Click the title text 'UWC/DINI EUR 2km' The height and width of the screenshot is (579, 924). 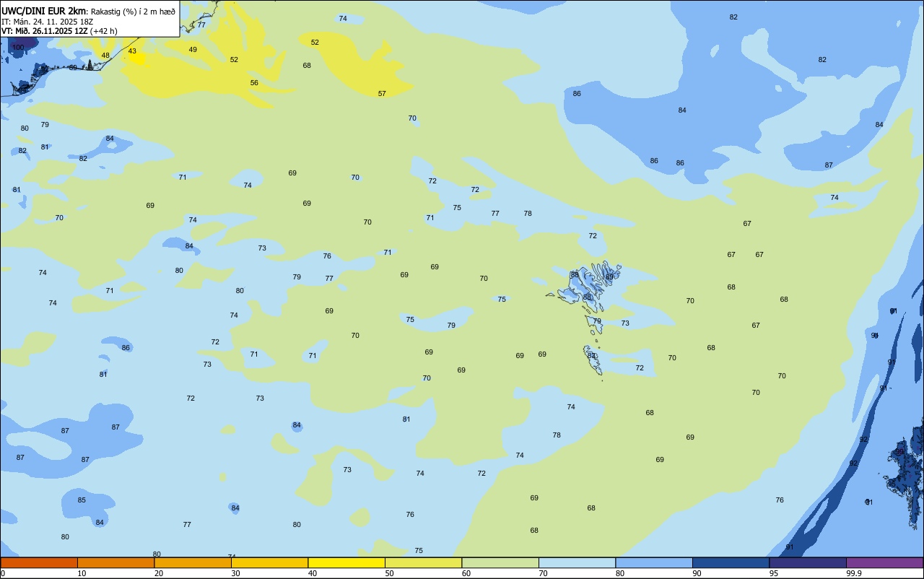tap(43, 11)
